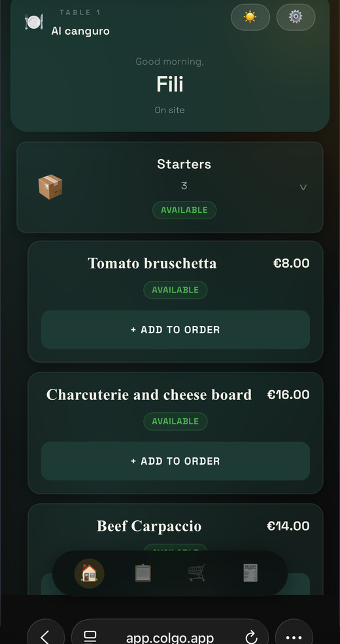Viewport: 340px width, 644px height.
Task: Click the Starters category heading
Action: [x=184, y=164]
